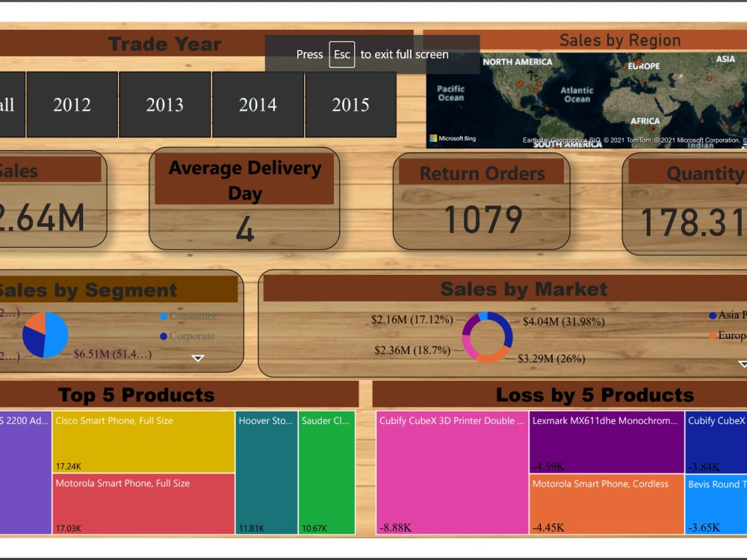The width and height of the screenshot is (747, 560).
Task: Select Cisco Smart Phone, Full Size tile
Action: coord(143,442)
